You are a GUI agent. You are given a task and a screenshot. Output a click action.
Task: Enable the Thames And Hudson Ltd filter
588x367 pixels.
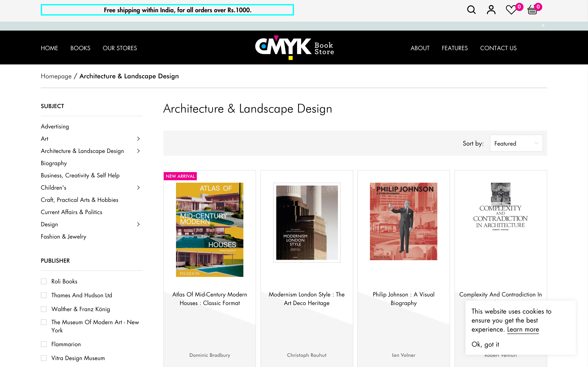click(x=44, y=295)
